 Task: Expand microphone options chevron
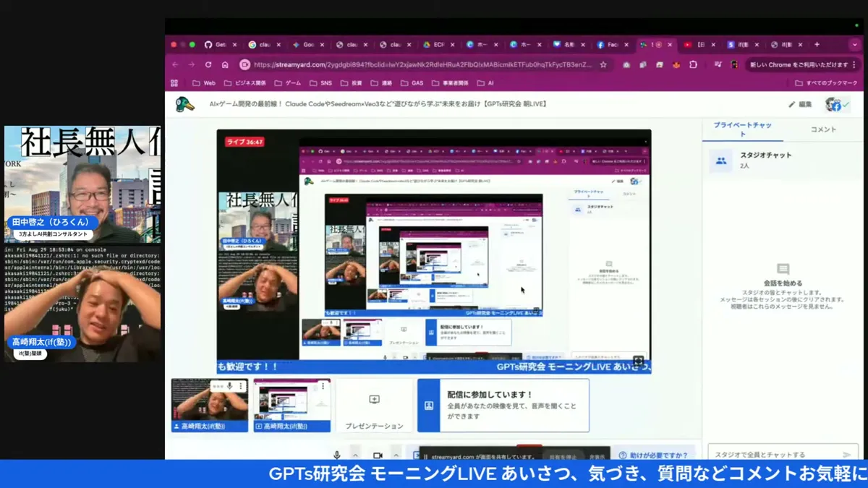point(355,455)
